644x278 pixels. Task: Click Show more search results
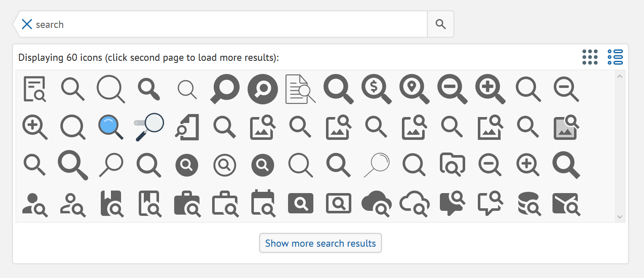click(320, 243)
